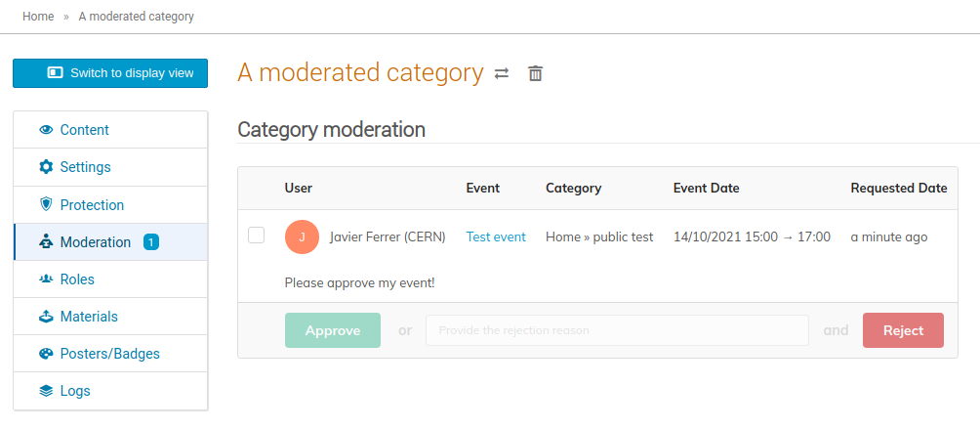Focus the rejection reason input field
The width and height of the screenshot is (980, 429).
(618, 330)
